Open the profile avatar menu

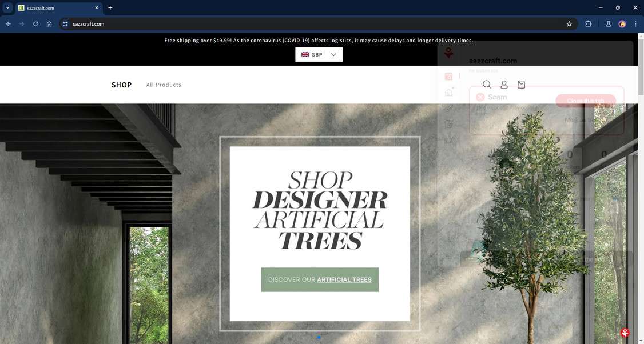pos(622,24)
